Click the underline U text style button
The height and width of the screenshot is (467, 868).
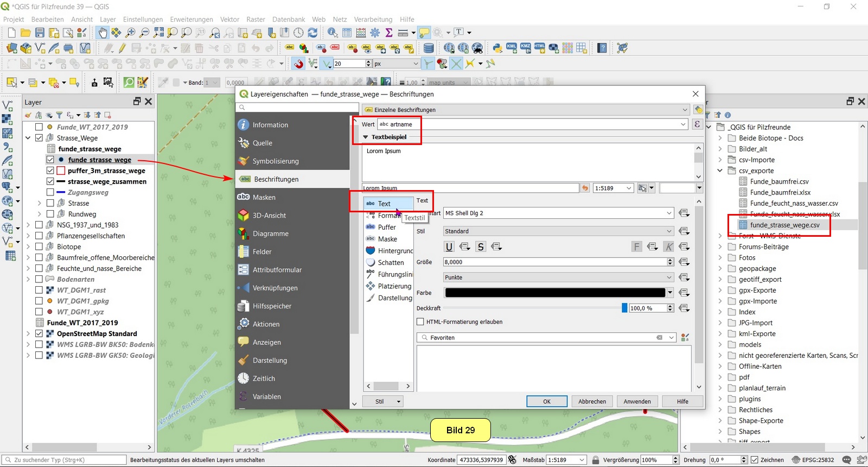(x=449, y=247)
